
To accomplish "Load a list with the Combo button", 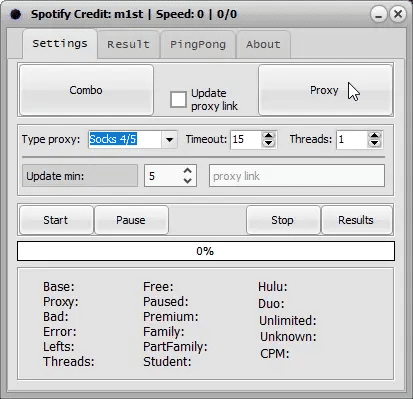I will [86, 90].
